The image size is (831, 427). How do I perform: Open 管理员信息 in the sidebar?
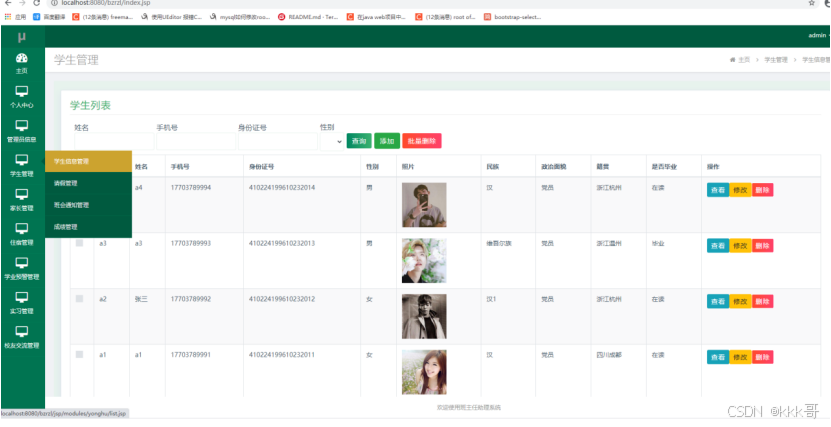[22, 132]
